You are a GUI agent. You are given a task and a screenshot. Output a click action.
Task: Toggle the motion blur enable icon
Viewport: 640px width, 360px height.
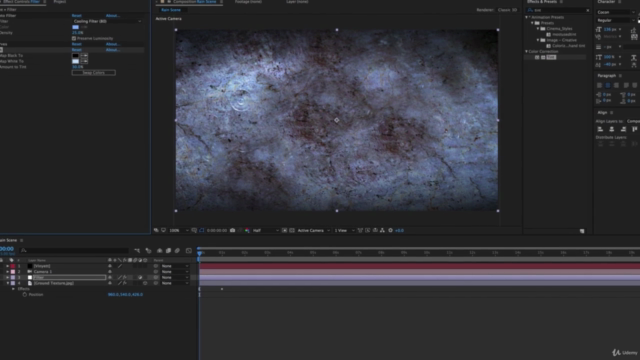[177, 251]
